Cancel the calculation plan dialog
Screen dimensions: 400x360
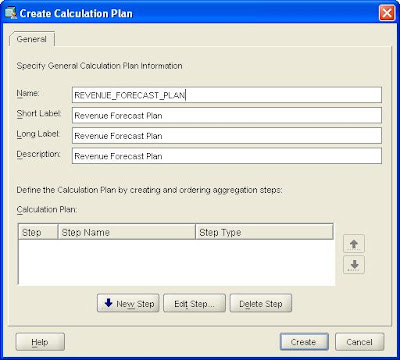coord(359,342)
